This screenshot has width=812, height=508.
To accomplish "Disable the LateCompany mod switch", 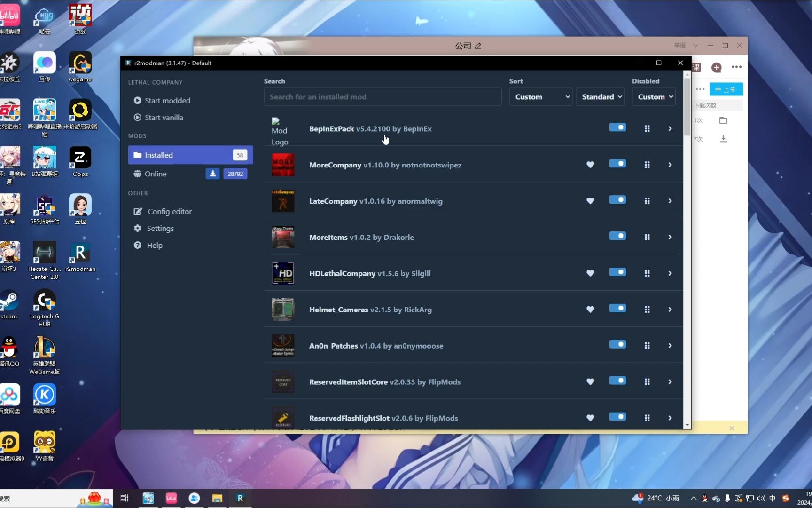I will tap(617, 200).
